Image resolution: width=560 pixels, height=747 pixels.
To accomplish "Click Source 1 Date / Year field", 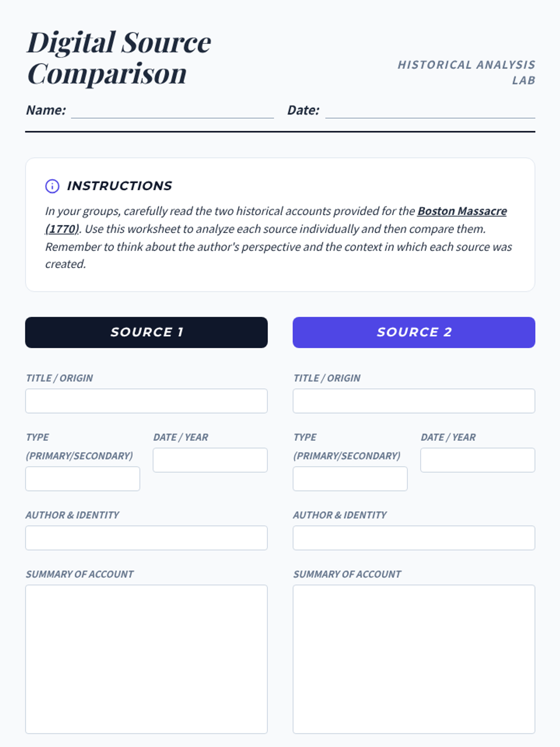I will (210, 460).
